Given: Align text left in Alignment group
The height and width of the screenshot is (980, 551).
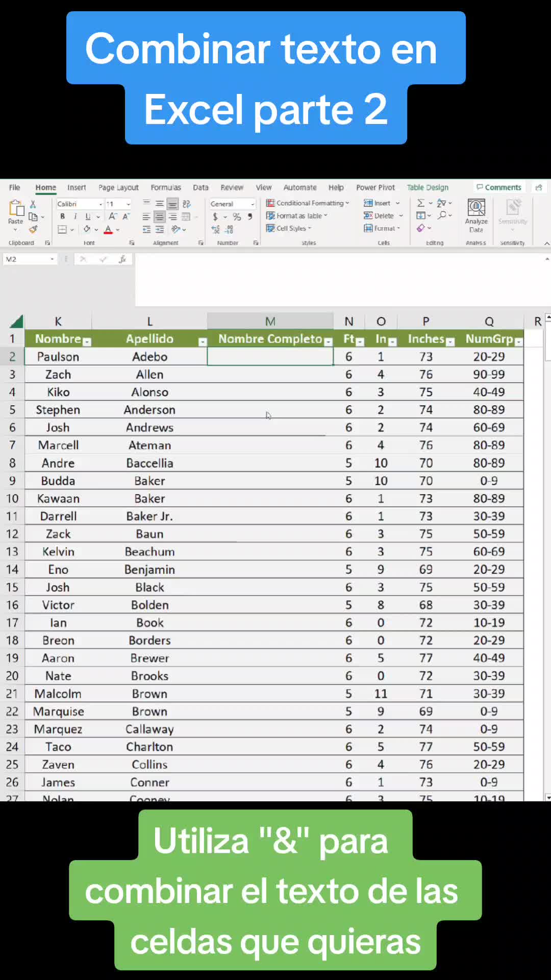Looking at the screenshot, I should [x=146, y=217].
